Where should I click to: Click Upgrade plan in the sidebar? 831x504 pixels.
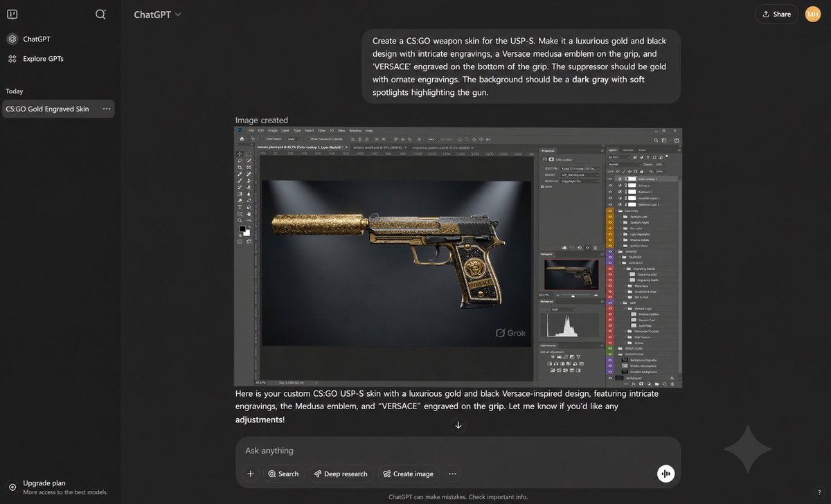(57, 487)
